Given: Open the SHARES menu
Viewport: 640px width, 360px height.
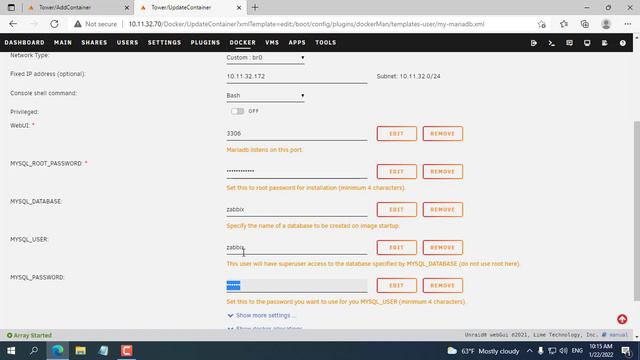Looking at the screenshot, I should (x=94, y=42).
